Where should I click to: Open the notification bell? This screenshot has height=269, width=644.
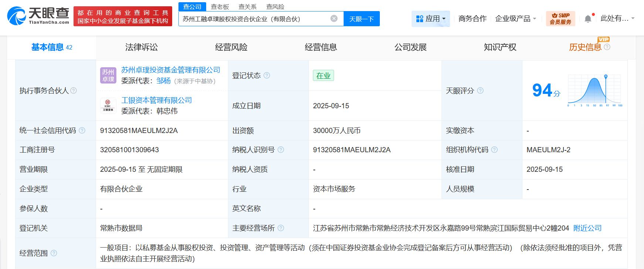tap(588, 19)
